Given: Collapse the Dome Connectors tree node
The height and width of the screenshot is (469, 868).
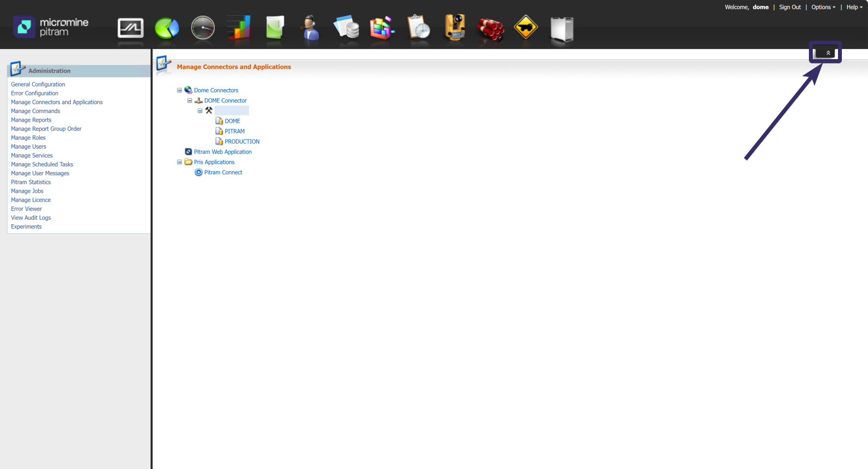Looking at the screenshot, I should pos(179,90).
